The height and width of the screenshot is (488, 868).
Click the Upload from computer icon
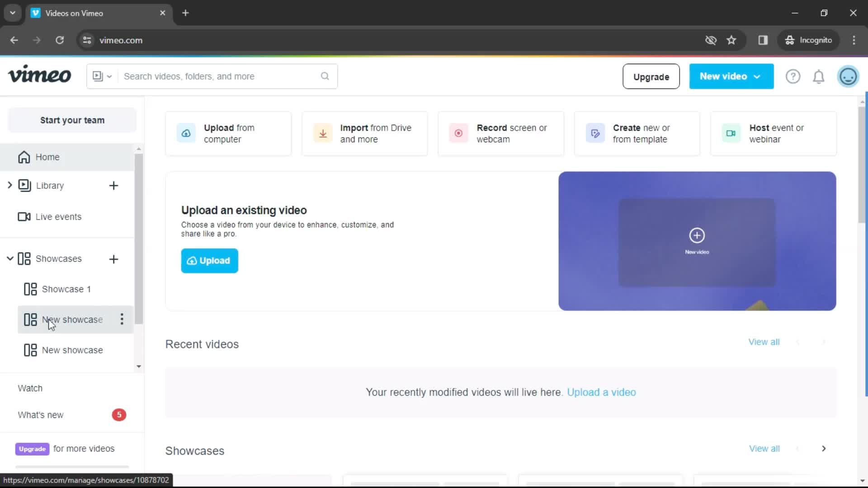click(x=186, y=133)
